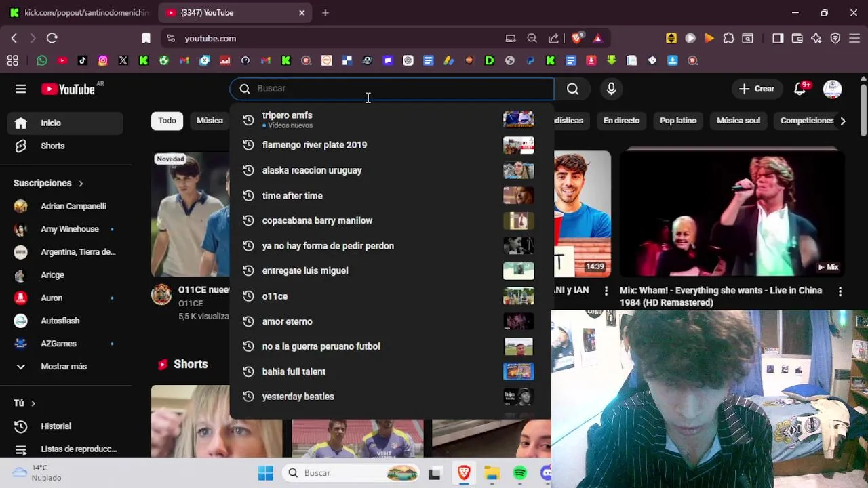Select the Música filter chip

[210, 121]
